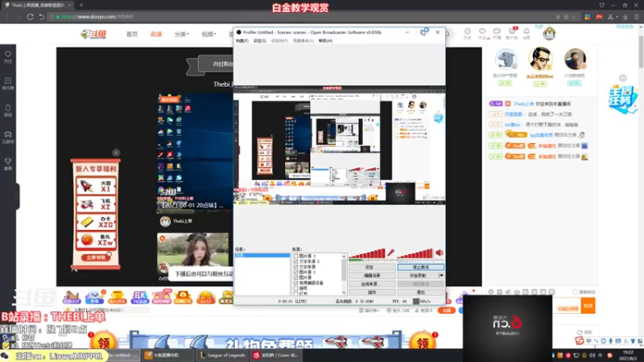The height and width of the screenshot is (362, 644).
Task: Click the browser back arrow
Action: [7, 17]
